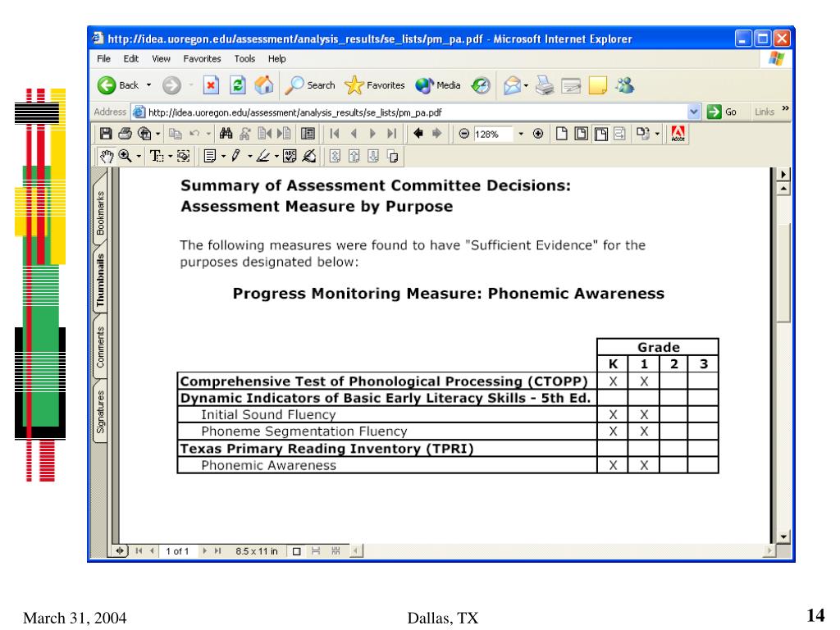Click zoom in plus button
Viewport: 840px width, 630px height.
(538, 134)
